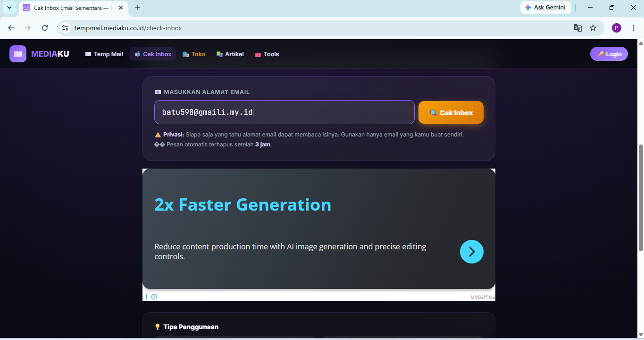Image resolution: width=644 pixels, height=340 pixels.
Task: Open the Chrome three-dot menu
Action: (x=633, y=28)
